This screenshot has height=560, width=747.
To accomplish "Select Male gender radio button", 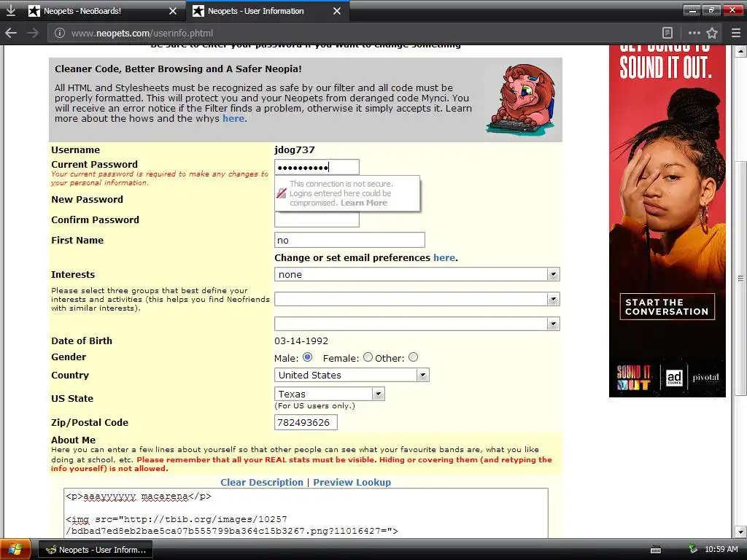I will [307, 357].
